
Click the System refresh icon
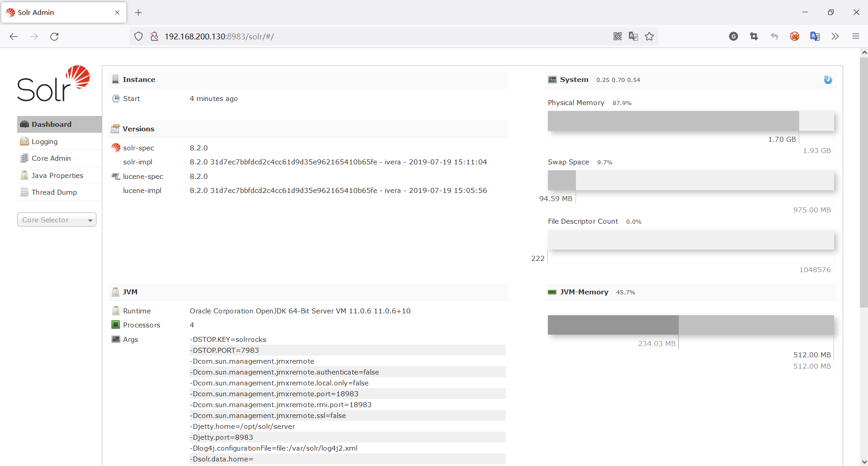tap(828, 80)
